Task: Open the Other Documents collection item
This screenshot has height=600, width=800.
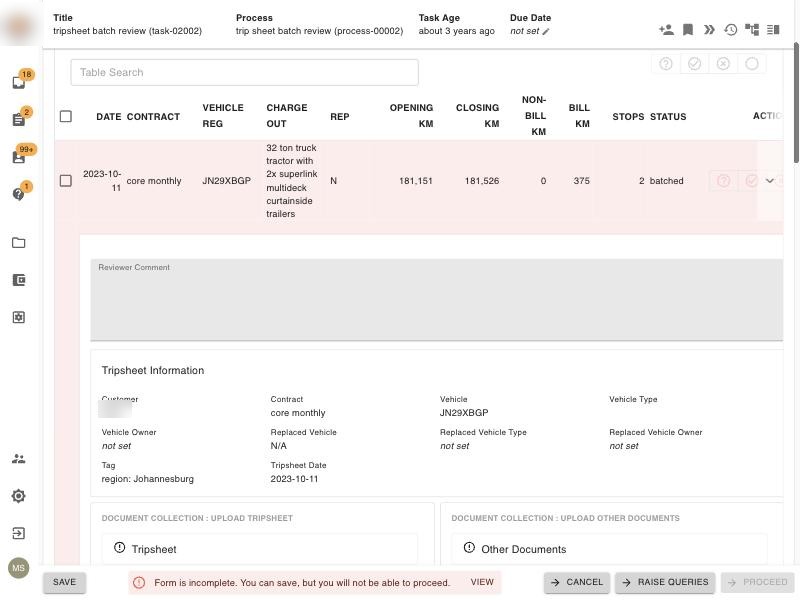Action: point(609,549)
